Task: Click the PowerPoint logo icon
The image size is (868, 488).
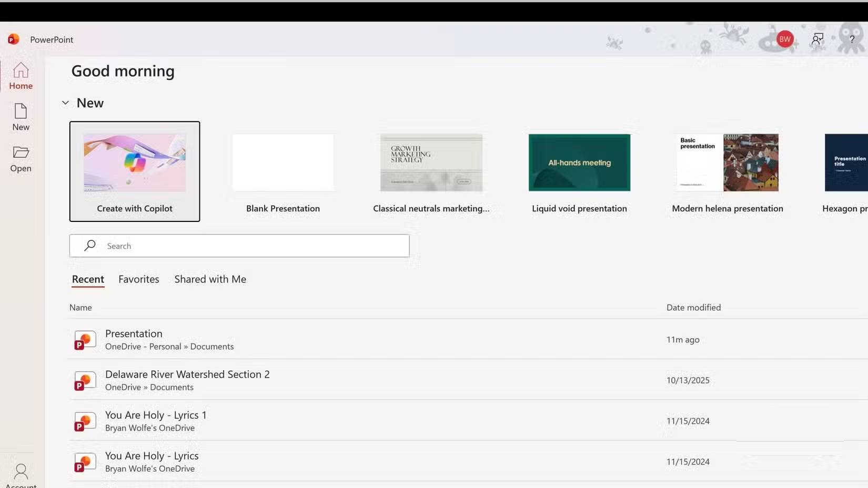Action: click(14, 39)
